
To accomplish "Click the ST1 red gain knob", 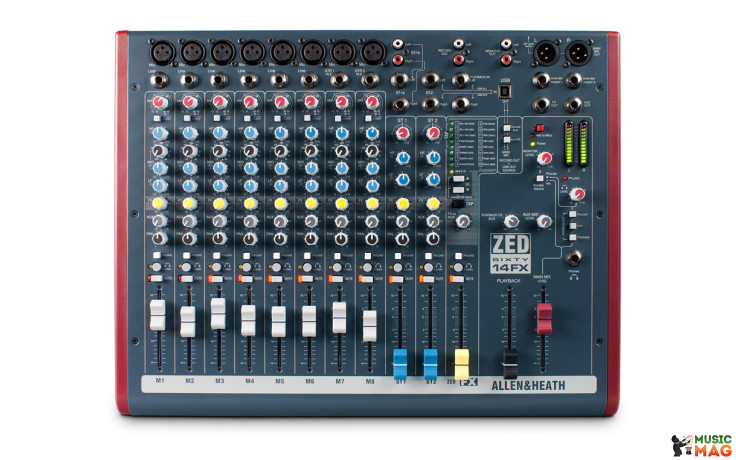I will (402, 133).
